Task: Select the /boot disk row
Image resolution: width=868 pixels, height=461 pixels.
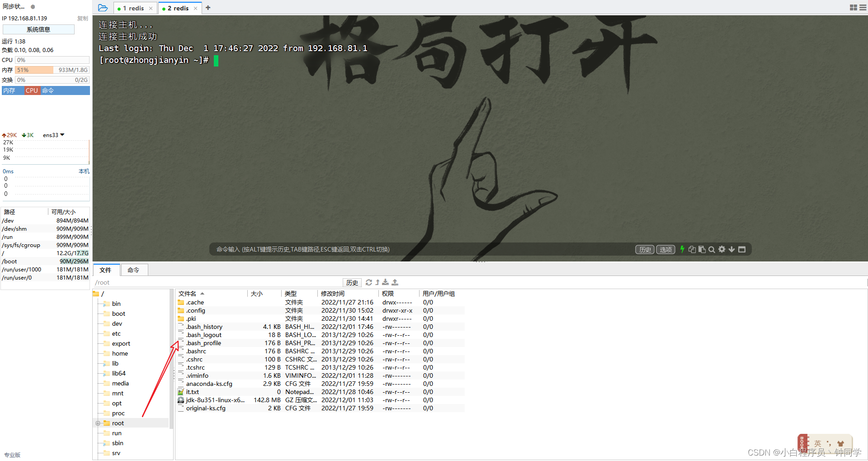Action: point(45,261)
